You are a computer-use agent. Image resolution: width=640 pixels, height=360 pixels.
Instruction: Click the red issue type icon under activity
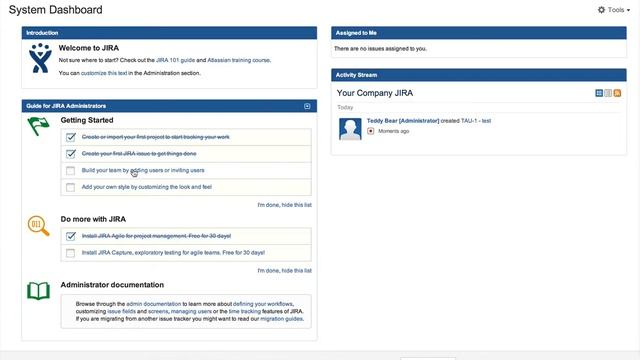click(371, 131)
